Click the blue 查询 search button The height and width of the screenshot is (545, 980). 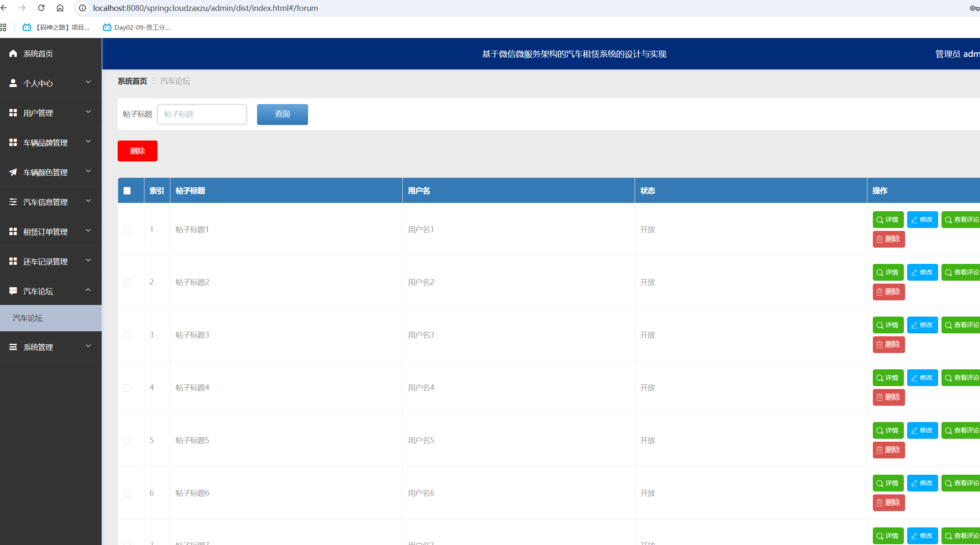[x=282, y=114]
